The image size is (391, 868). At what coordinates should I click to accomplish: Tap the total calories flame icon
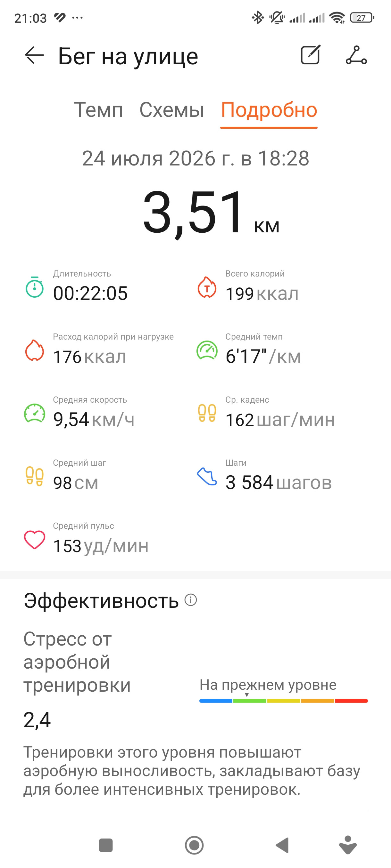[x=207, y=287]
